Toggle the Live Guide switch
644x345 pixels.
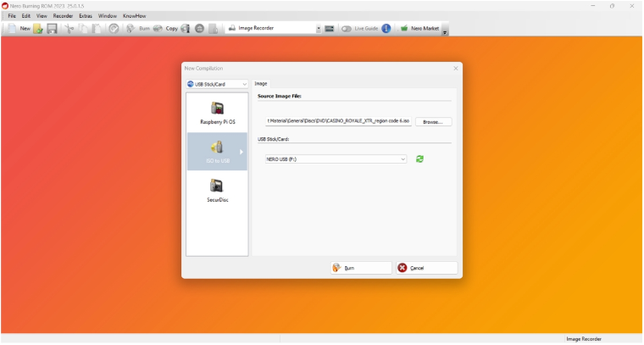tap(347, 28)
